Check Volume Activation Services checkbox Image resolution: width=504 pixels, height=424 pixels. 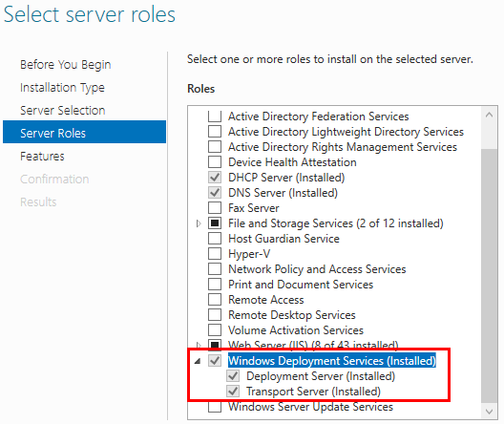(x=215, y=329)
